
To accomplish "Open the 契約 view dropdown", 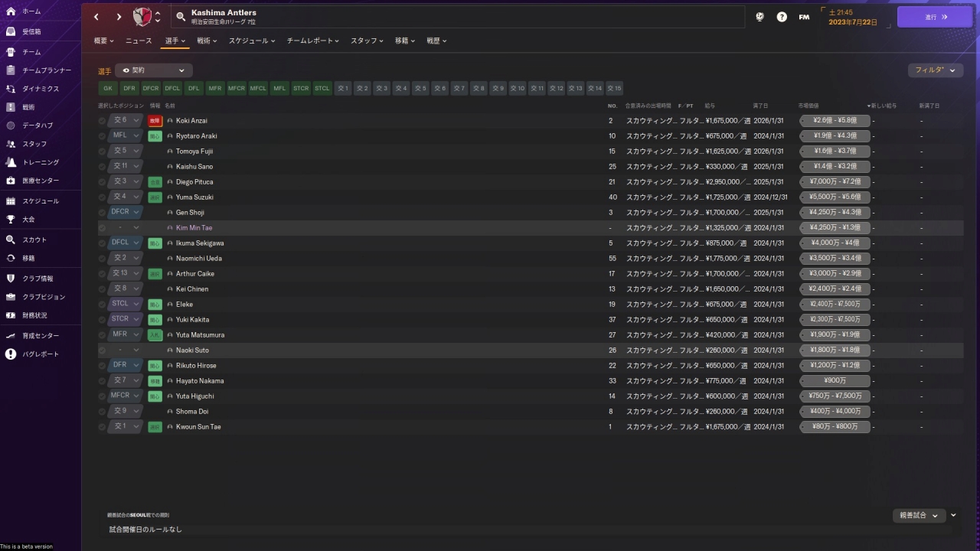I will [153, 70].
